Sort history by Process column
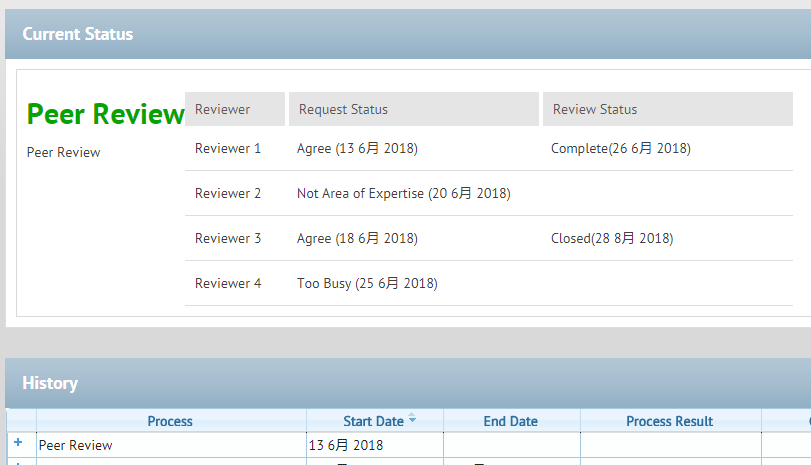The height and width of the screenshot is (465, 811). coord(170,421)
